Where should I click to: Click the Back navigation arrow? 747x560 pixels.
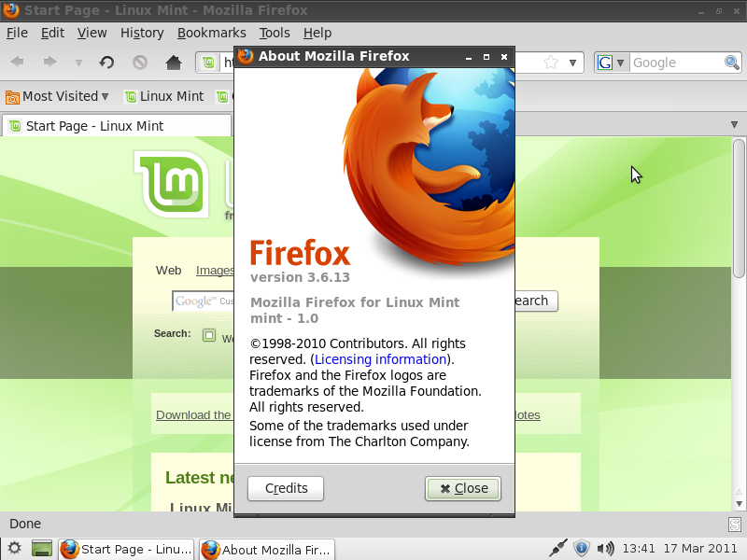(16, 63)
